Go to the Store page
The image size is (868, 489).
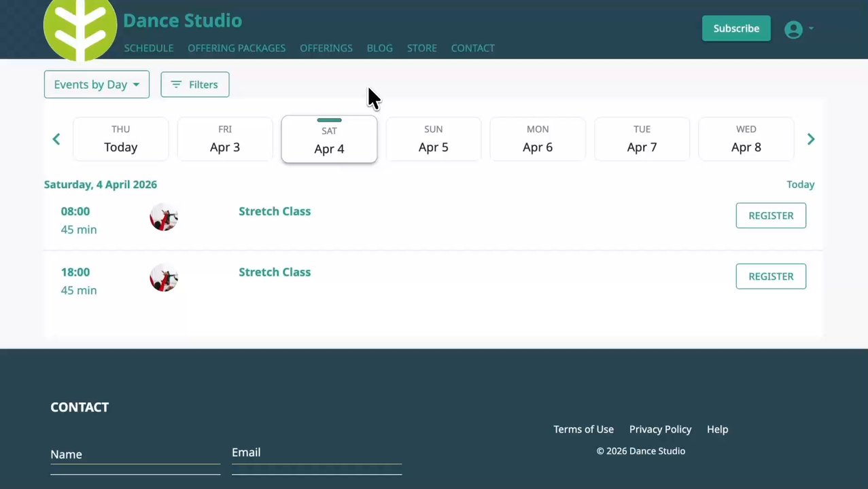tap(421, 48)
